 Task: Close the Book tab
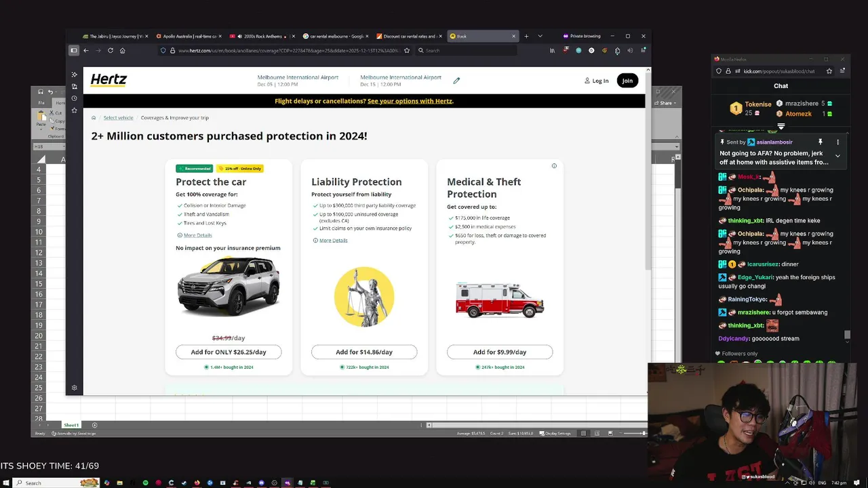[513, 36]
